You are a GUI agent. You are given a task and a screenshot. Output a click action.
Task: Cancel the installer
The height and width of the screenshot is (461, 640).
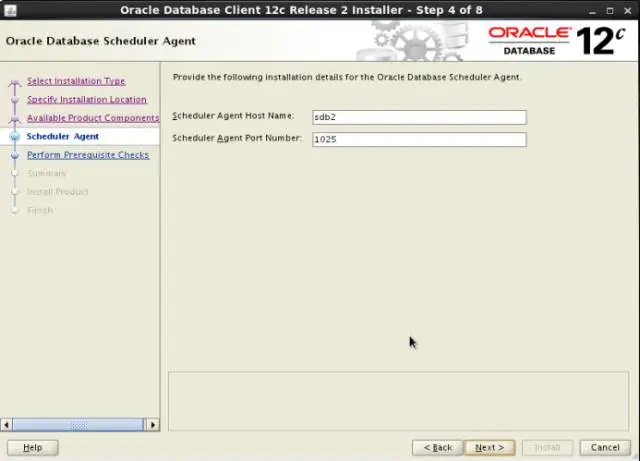coord(605,448)
